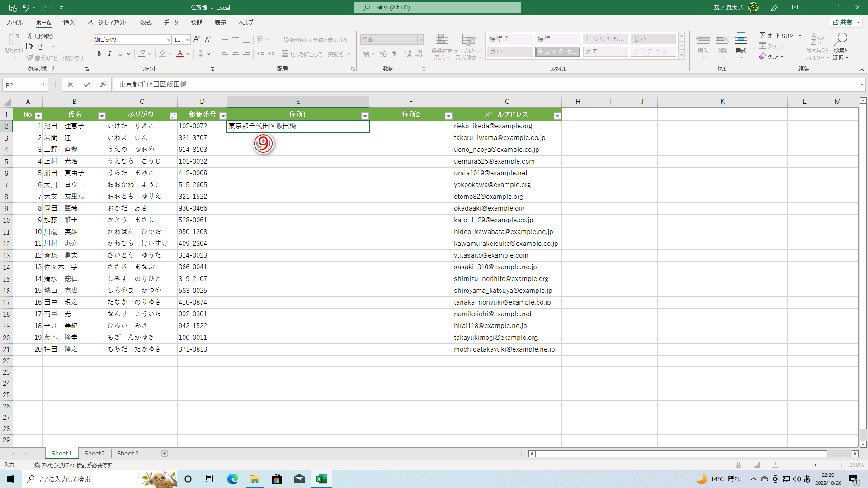Add a new sheet with plus icon
The height and width of the screenshot is (488, 868).
(x=165, y=454)
